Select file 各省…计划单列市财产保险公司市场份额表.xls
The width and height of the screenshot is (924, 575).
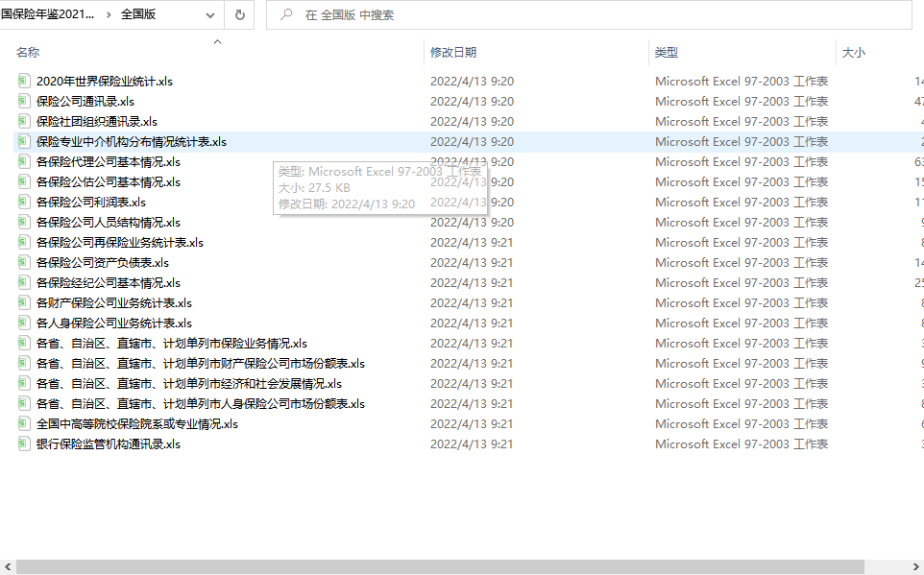tap(201, 364)
